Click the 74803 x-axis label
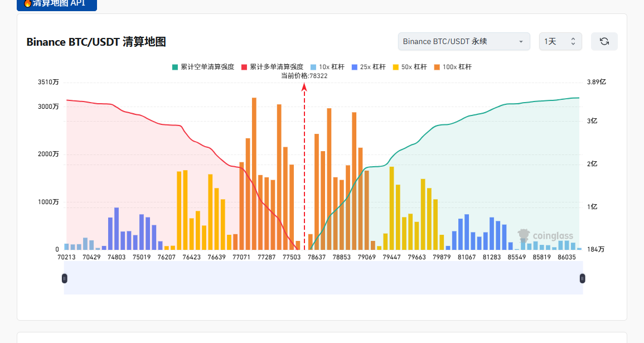644x343 pixels. point(117,257)
